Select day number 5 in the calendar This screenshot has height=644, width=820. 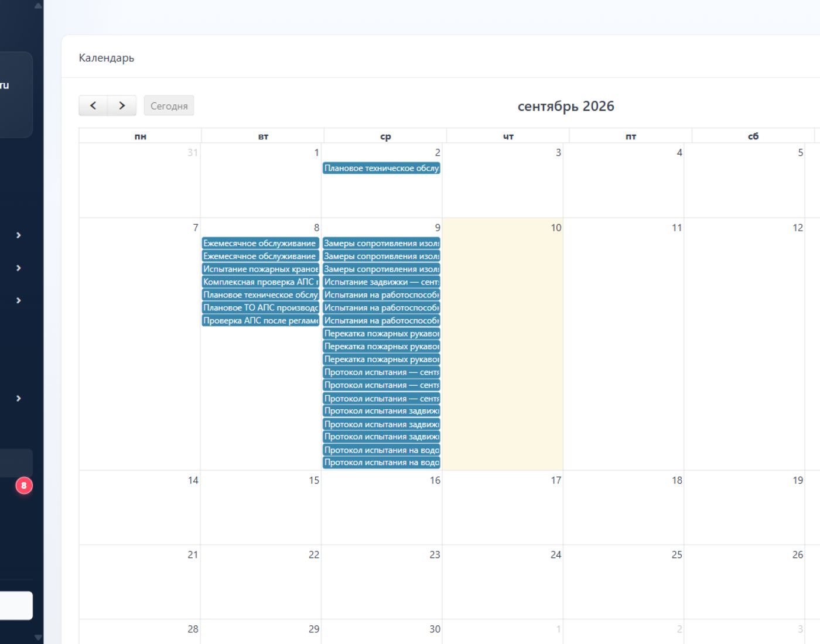pos(801,153)
